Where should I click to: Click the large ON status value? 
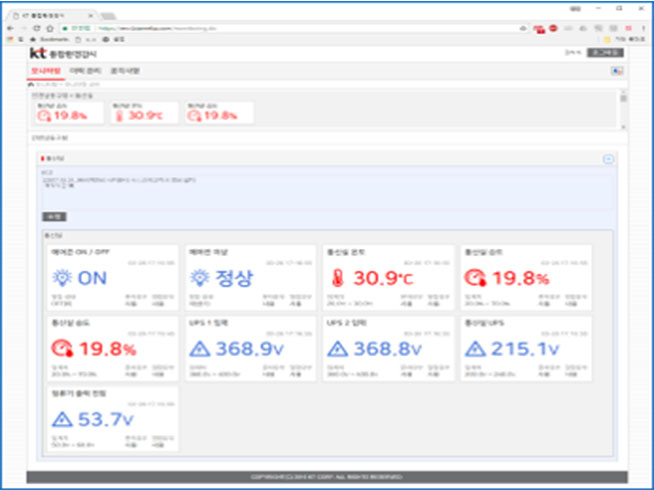pos(92,278)
